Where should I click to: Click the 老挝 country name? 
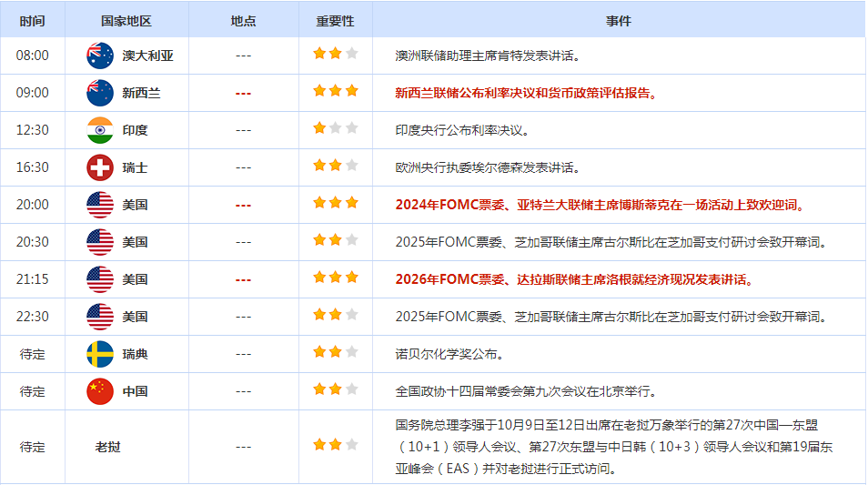[x=107, y=447]
